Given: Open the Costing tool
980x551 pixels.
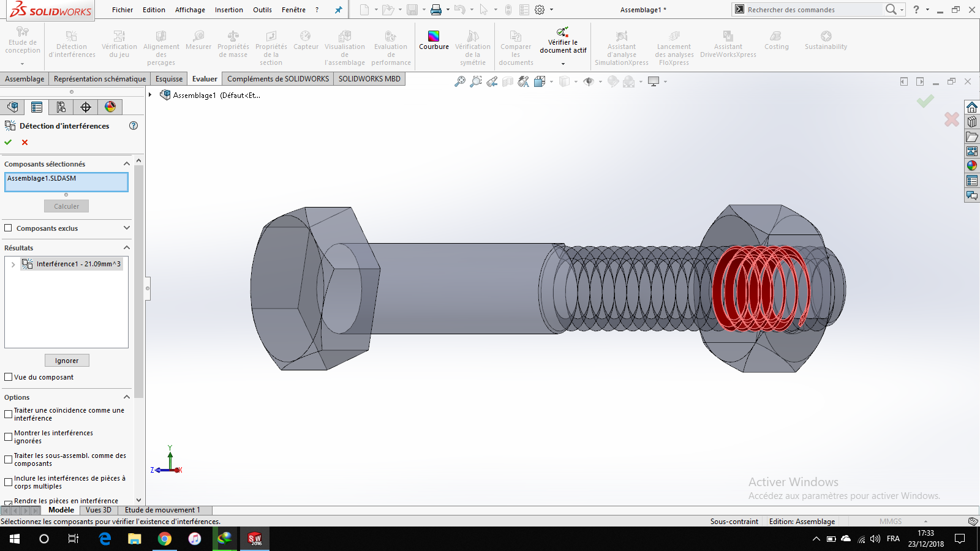Looking at the screenshot, I should (776, 43).
